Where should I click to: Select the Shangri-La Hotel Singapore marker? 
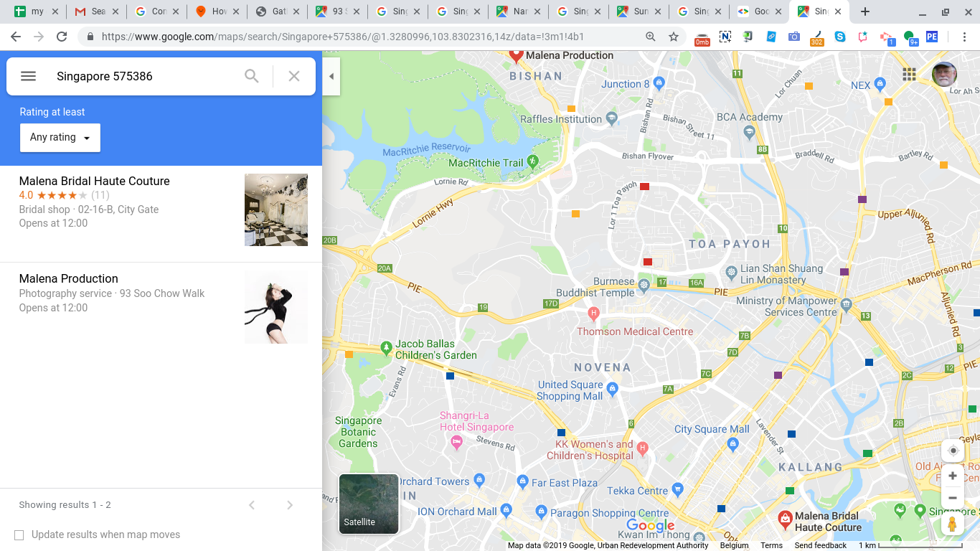(456, 442)
